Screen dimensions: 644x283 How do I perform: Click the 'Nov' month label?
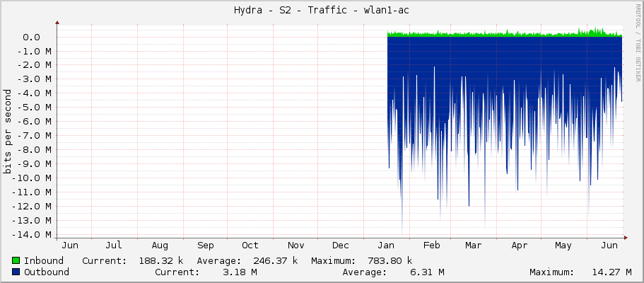click(295, 246)
